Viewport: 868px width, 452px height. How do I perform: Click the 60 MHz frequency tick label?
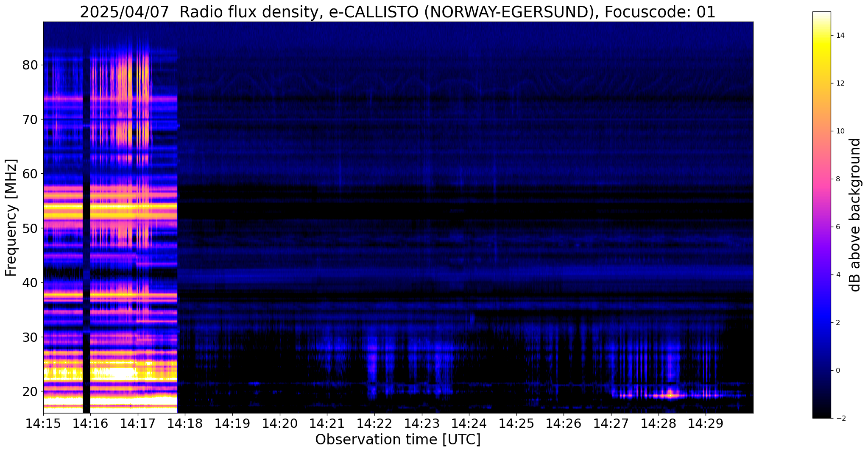(30, 174)
